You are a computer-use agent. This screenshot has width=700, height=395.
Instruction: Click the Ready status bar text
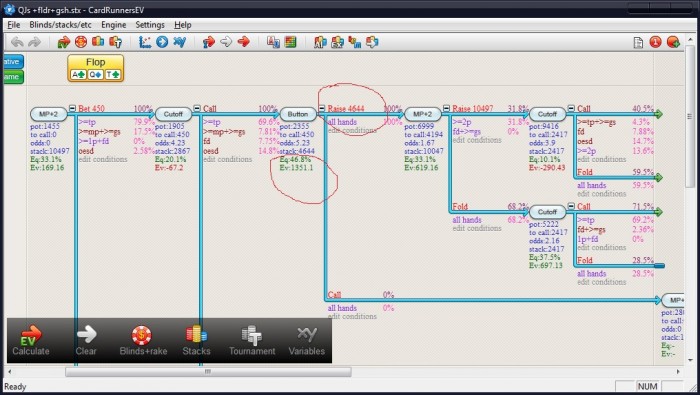point(15,387)
